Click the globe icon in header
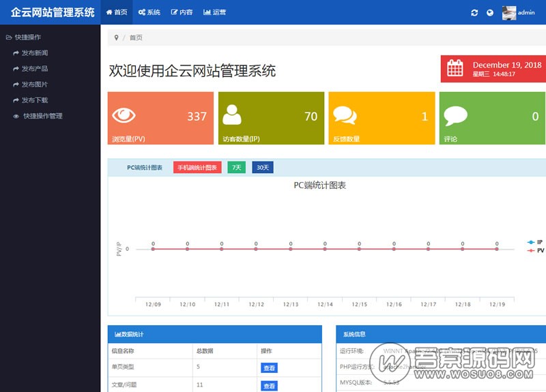The height and width of the screenshot is (392, 546). tap(489, 12)
